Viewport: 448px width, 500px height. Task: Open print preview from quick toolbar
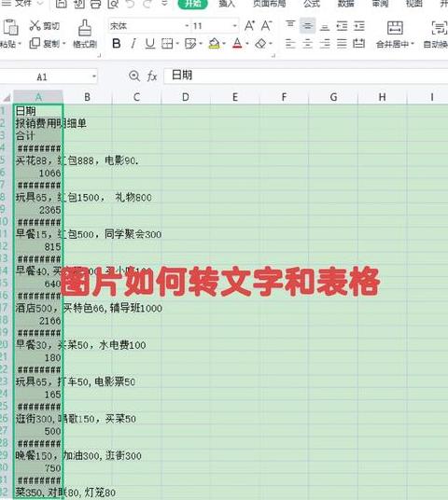(113, 4)
